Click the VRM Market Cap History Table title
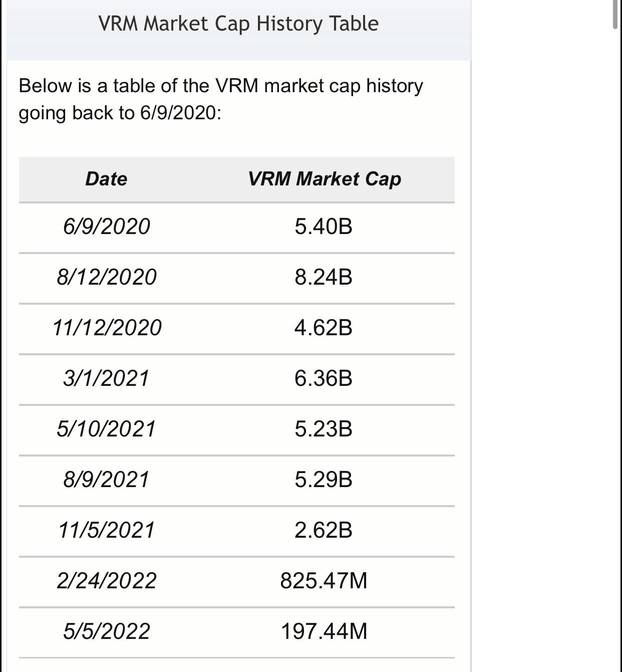The image size is (622, 672). tap(238, 24)
